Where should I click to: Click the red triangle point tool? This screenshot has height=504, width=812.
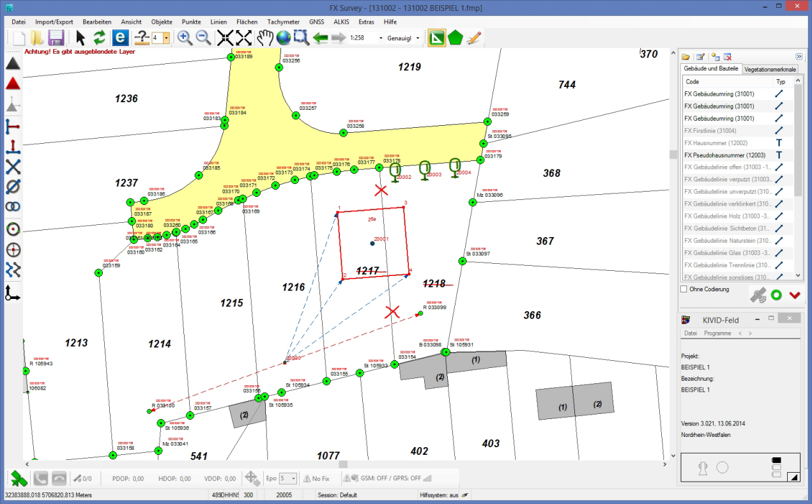tap(13, 84)
